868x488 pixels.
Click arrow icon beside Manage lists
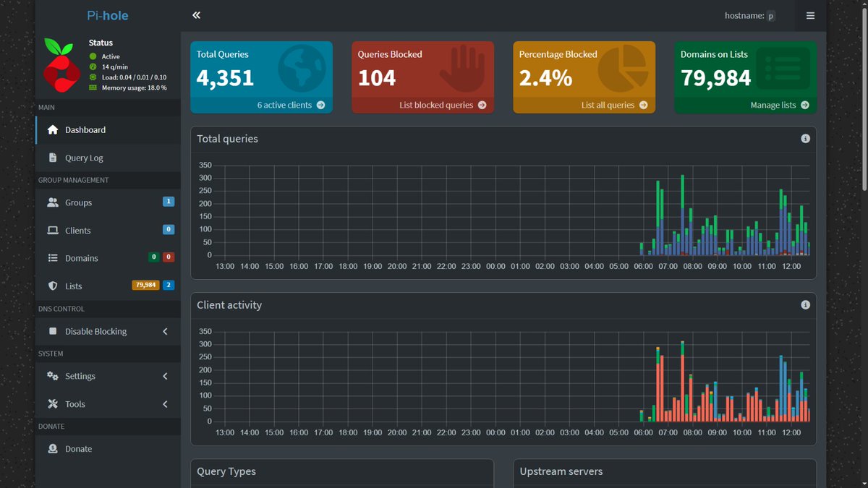(x=804, y=105)
